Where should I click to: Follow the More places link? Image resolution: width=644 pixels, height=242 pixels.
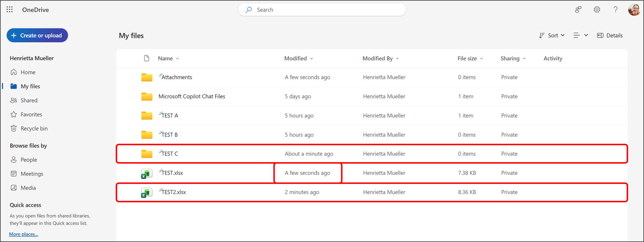point(24,234)
